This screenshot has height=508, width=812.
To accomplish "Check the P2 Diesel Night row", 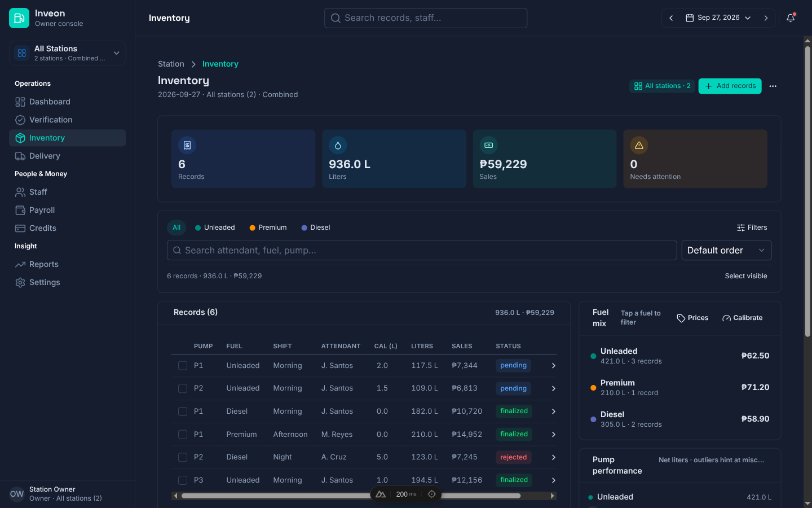I will click(183, 457).
